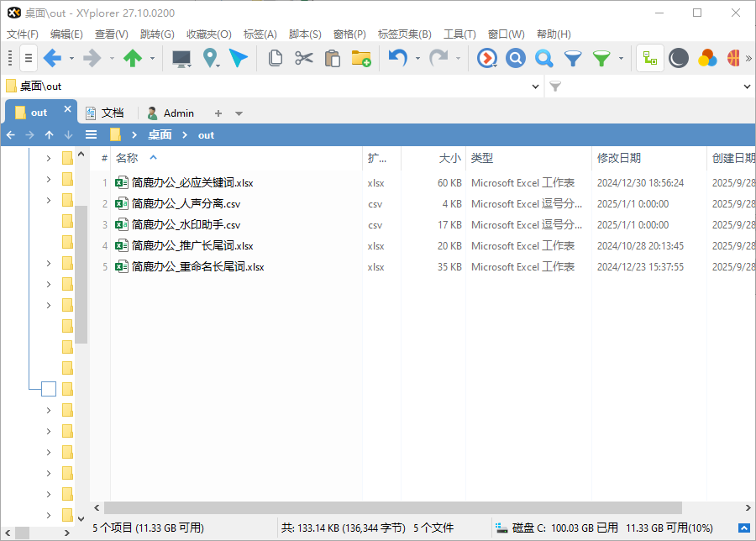Toggle the green visual filter funnel
The image size is (756, 541).
pos(601,58)
